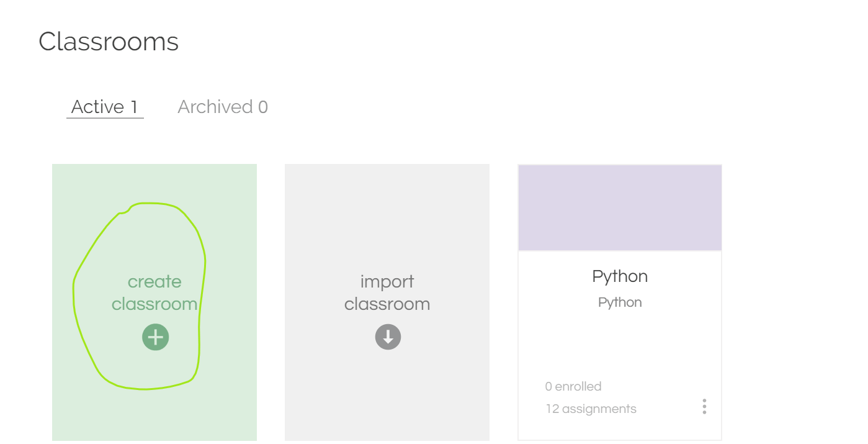Click the word 'import' on the gray card
This screenshot has width=868, height=444.
[x=387, y=282]
